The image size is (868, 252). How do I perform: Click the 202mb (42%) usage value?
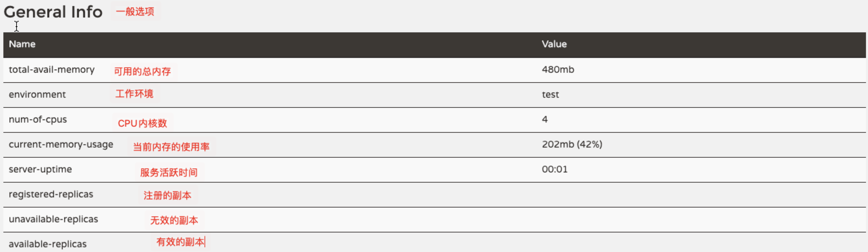[572, 145]
